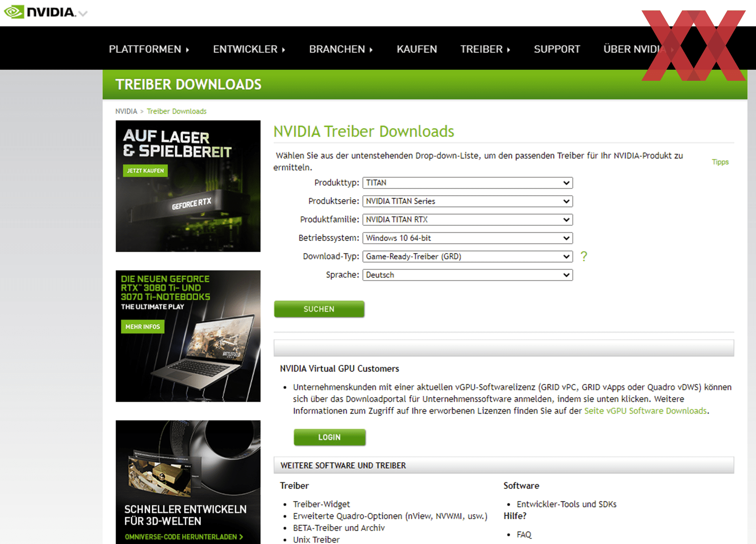Open the BRANCHEN menu
Image resolution: width=756 pixels, height=544 pixels.
click(x=341, y=49)
